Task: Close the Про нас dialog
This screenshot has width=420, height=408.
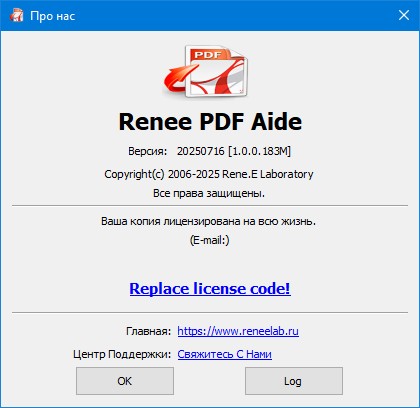Action: point(404,15)
